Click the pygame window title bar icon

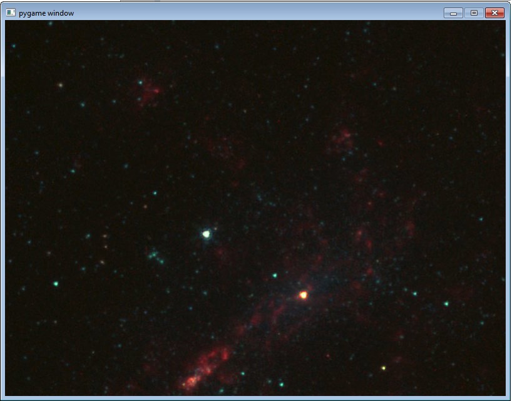pos(11,13)
